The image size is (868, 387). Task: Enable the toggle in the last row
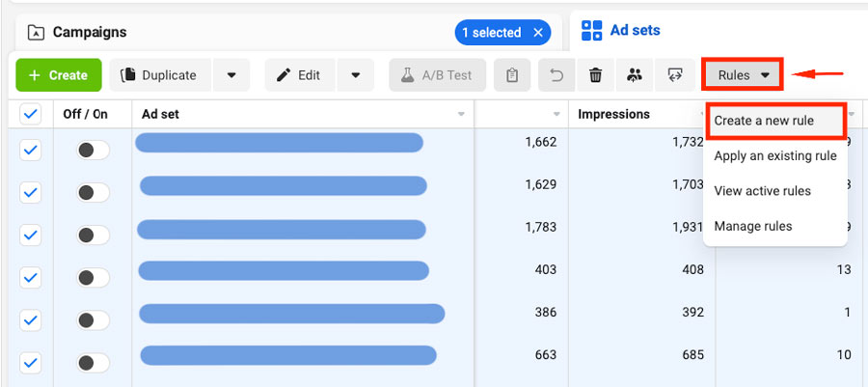pyautogui.click(x=93, y=362)
